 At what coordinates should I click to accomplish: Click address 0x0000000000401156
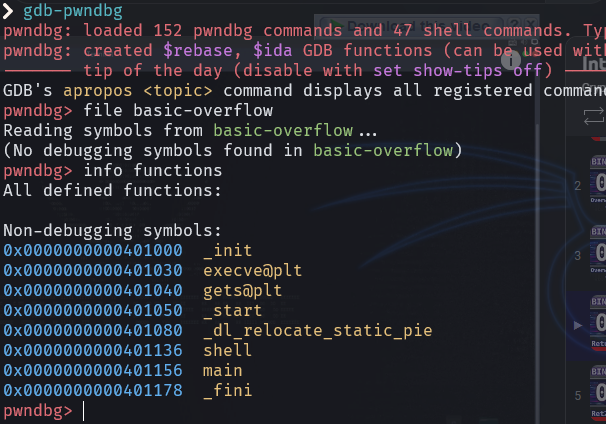pyautogui.click(x=93, y=371)
